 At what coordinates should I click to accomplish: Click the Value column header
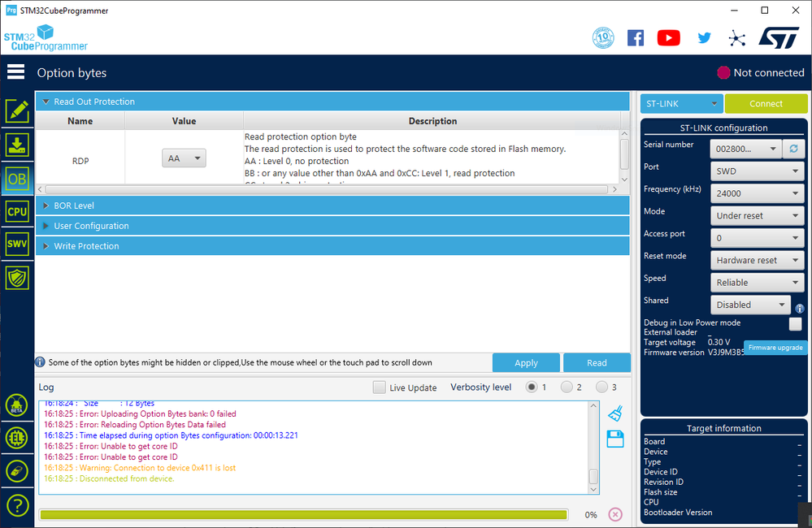pyautogui.click(x=184, y=120)
